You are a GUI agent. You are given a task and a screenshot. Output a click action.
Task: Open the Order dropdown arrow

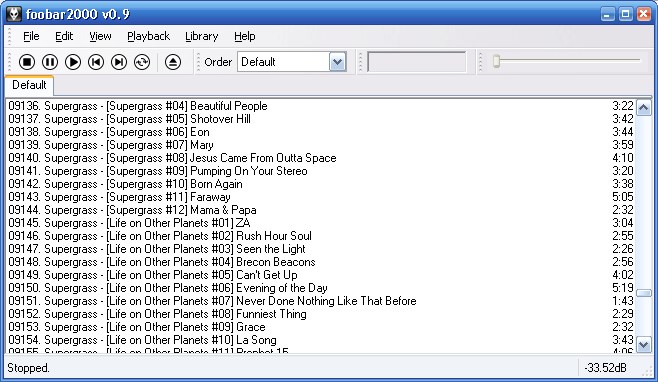tap(337, 62)
